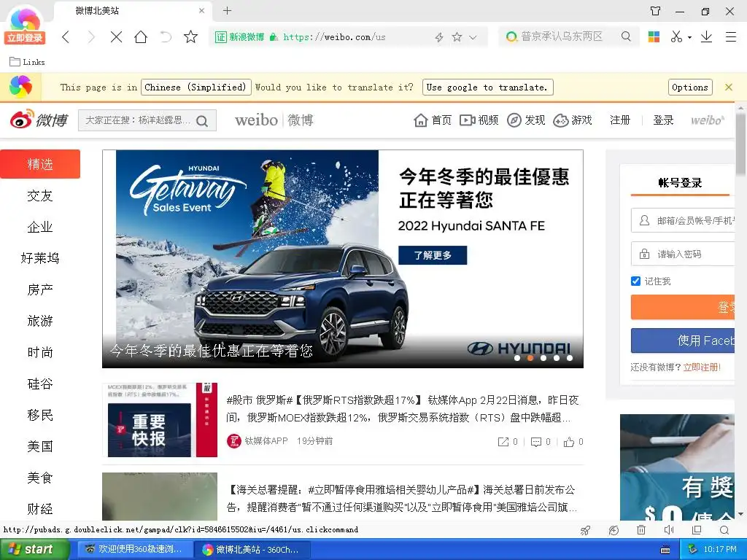Screen dimensions: 747x560
Task: Click the lightning speed-mode icon in address bar
Action: click(x=439, y=37)
